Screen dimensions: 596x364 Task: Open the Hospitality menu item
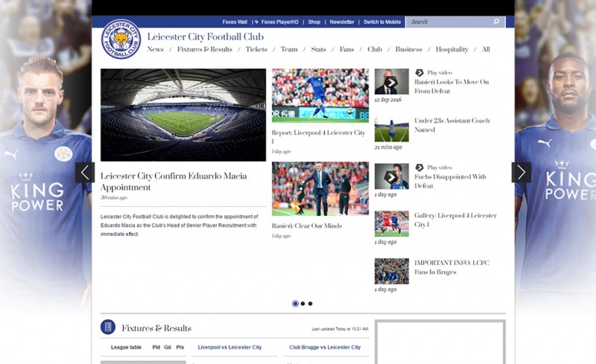(x=452, y=49)
